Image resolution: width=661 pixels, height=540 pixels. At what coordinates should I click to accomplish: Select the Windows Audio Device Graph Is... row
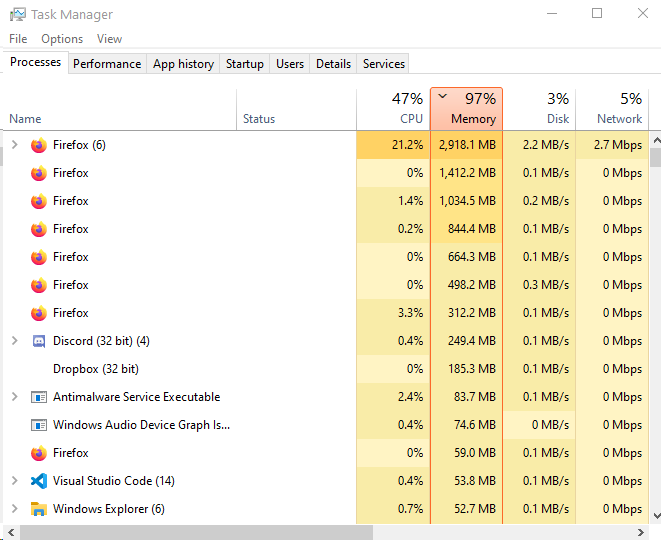(326, 425)
